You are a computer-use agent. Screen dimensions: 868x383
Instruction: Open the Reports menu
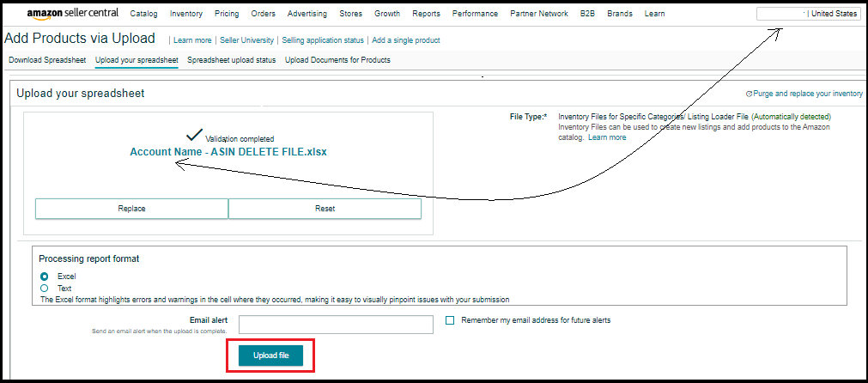coord(426,13)
